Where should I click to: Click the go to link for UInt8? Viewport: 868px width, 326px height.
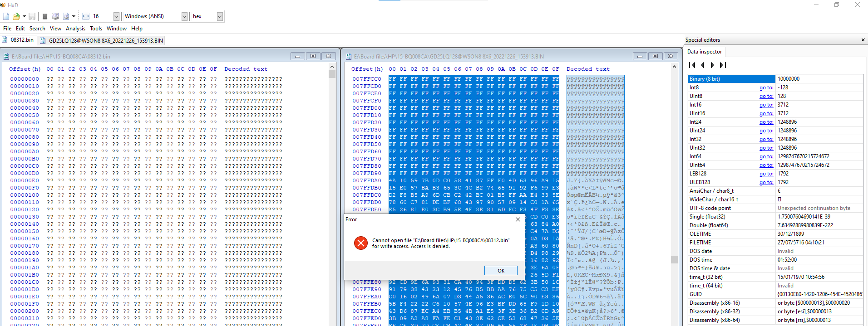click(x=766, y=96)
